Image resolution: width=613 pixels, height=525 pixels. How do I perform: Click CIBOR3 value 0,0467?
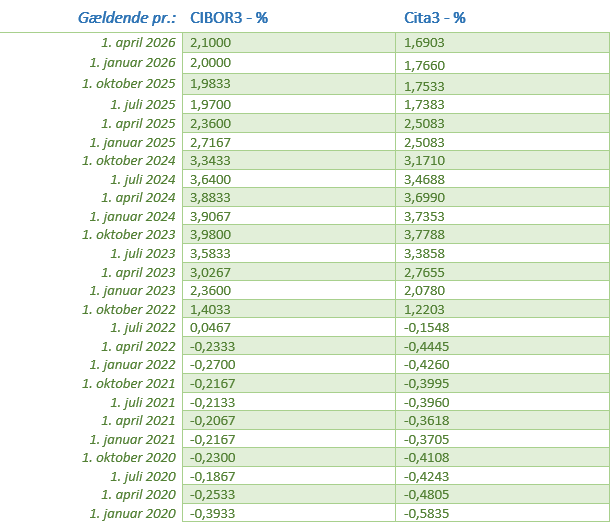(209, 328)
